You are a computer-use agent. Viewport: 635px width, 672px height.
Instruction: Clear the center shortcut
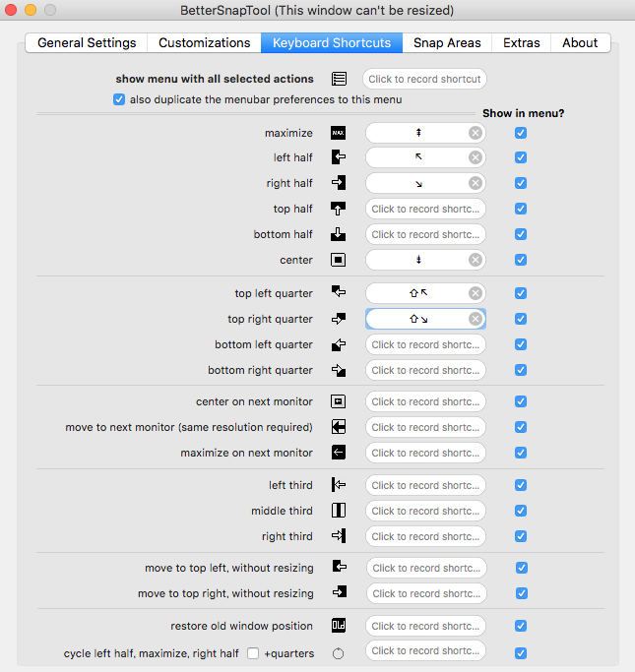[476, 260]
